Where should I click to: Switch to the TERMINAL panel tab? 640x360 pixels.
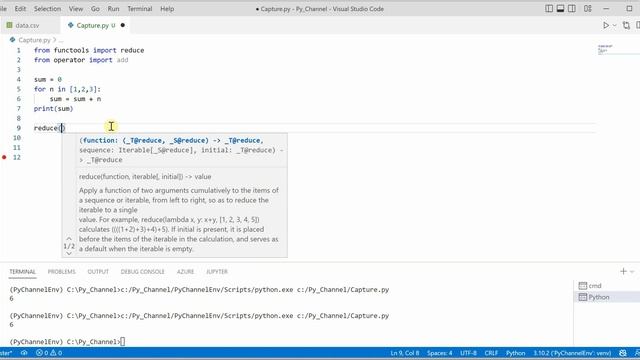tap(23, 272)
